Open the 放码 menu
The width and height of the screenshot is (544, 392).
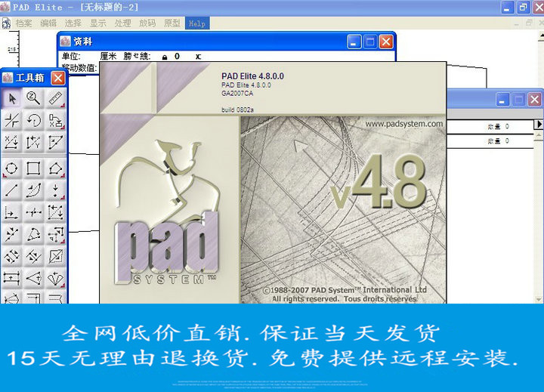[147, 23]
